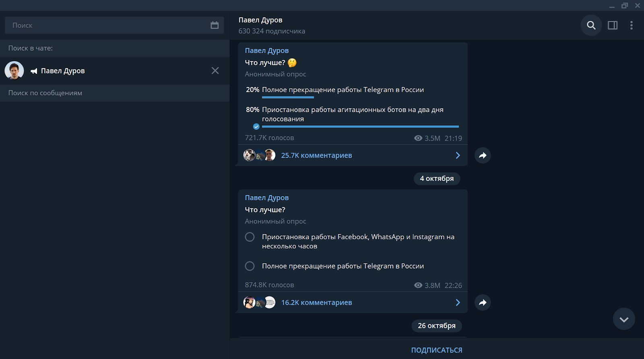644x359 pixels.
Task: Open 25.7K комментариев thread
Action: 316,156
